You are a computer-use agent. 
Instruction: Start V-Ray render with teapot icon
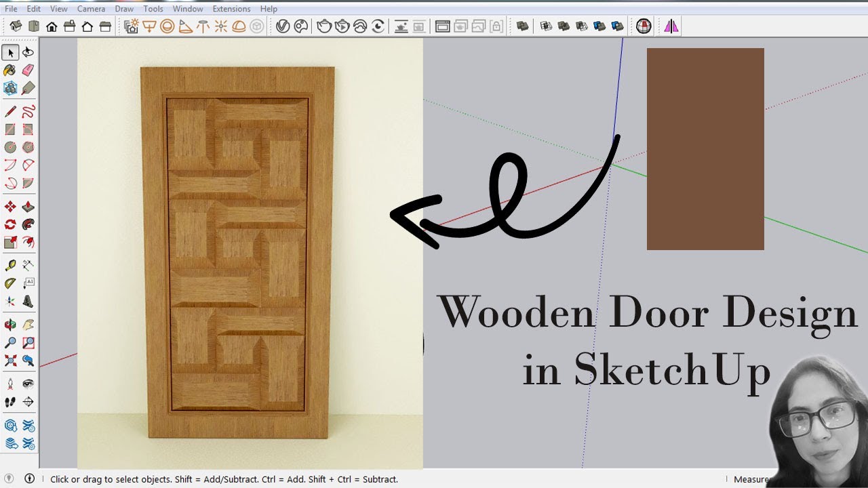[x=324, y=26]
